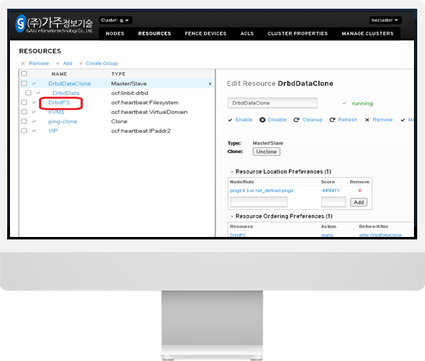Click the GAJU company logo
The width and height of the screenshot is (425, 361).
coord(55,24)
